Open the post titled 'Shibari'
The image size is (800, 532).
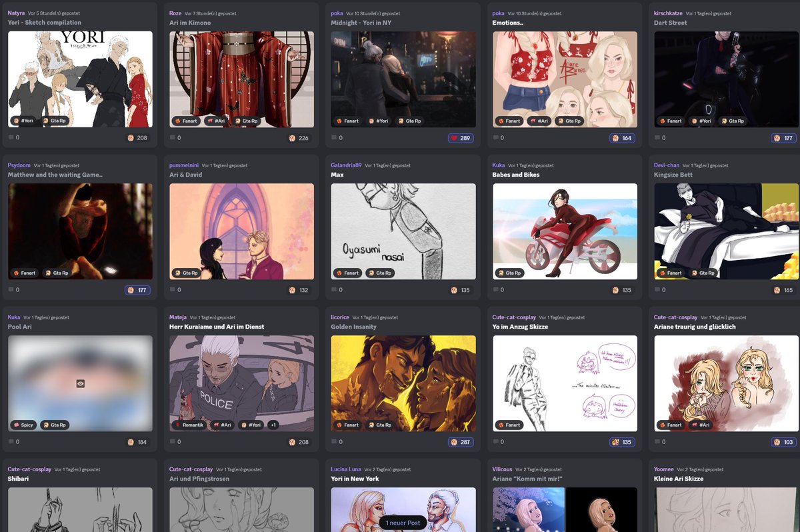coord(19,479)
